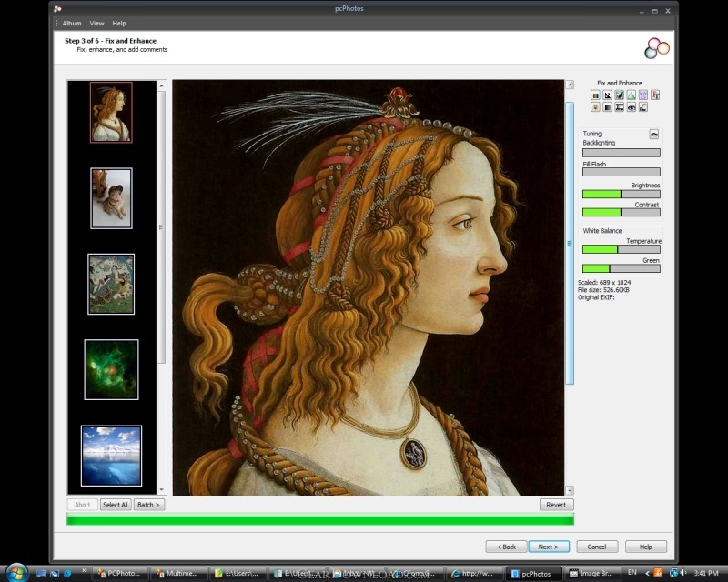Click the beige sepia tone tool icon
728x582 pixels.
point(595,107)
